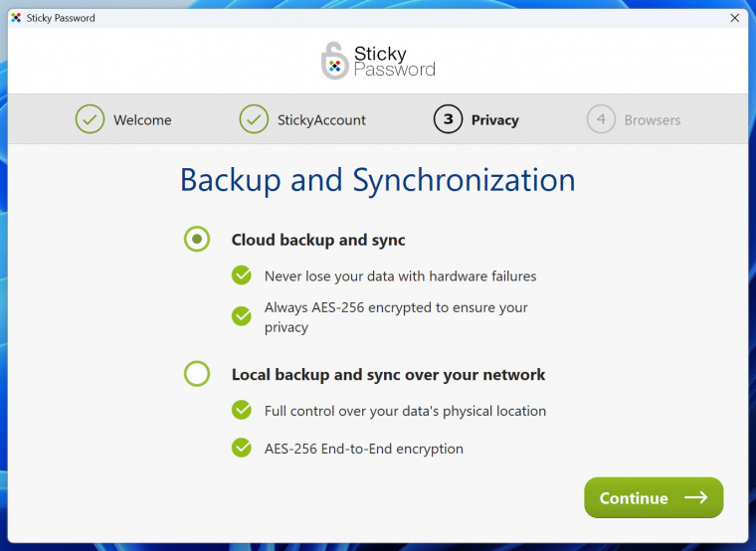
Task: Open the Browsers step label
Action: point(653,120)
